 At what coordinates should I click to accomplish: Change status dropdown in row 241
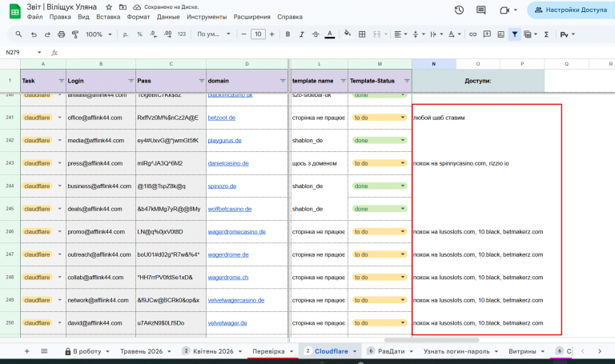coord(379,118)
